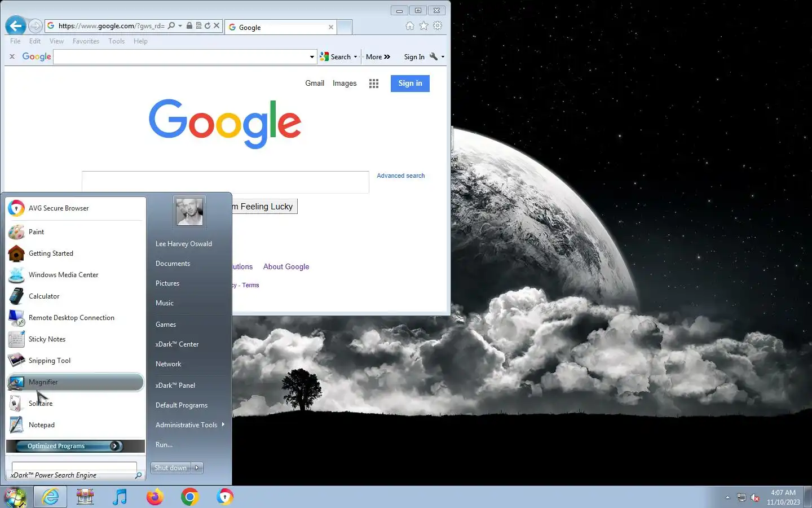
Task: Open the Terms link
Action: point(250,285)
